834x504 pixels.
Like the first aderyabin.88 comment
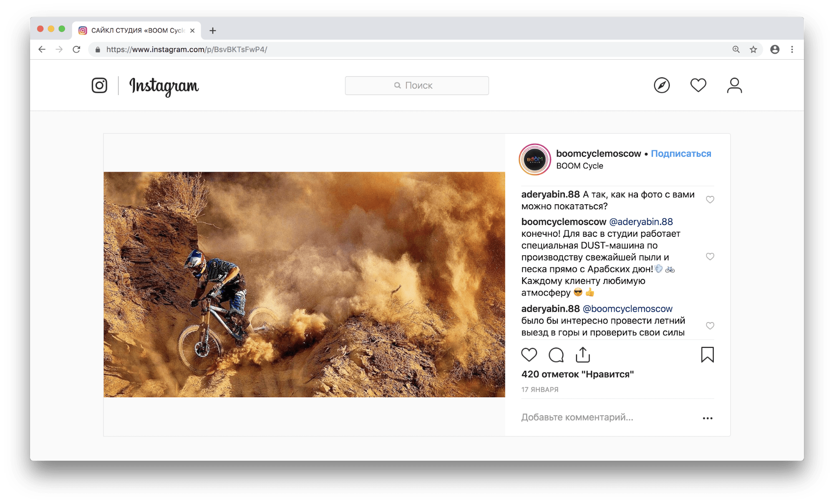click(710, 200)
